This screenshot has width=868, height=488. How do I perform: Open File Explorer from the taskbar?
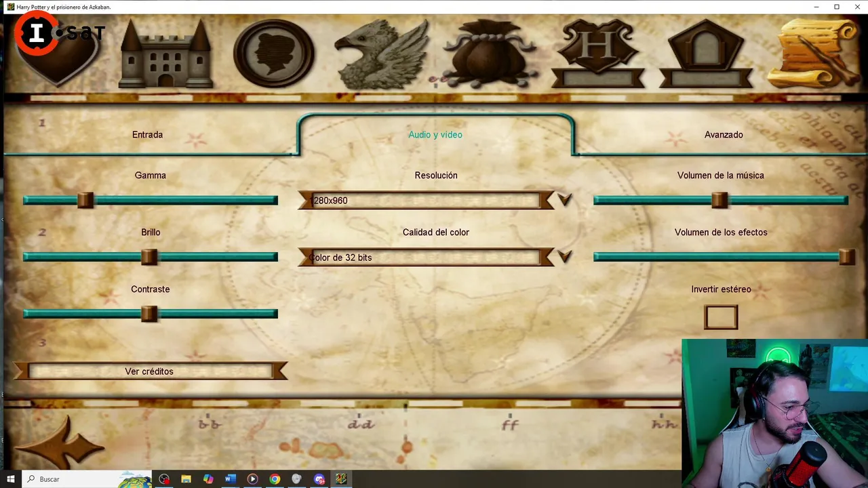[x=186, y=479]
